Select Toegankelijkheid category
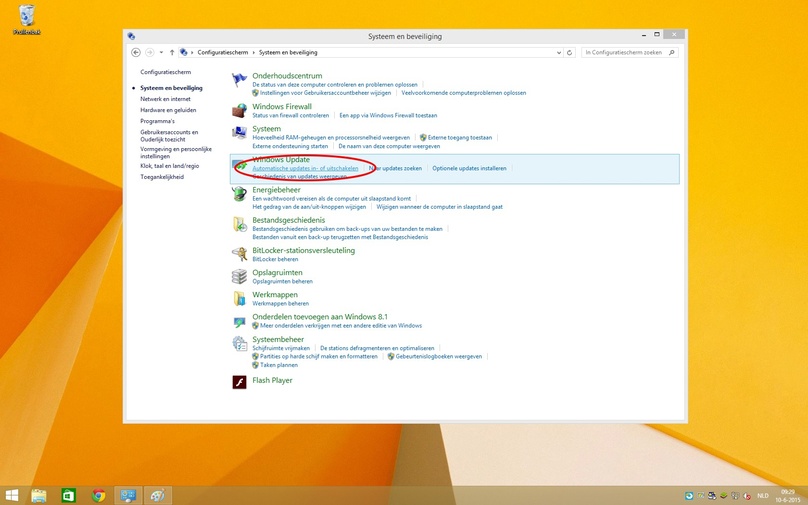The height and width of the screenshot is (505, 808). point(162,177)
